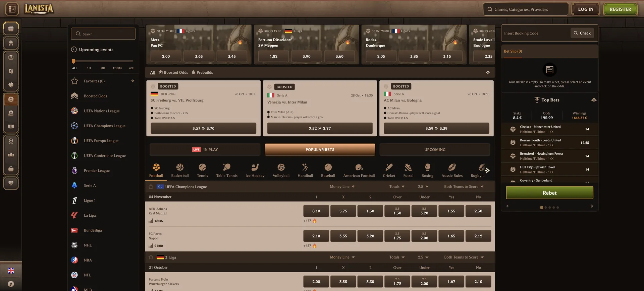
Task: Click the Upcoming events slider handle
Action: pyautogui.click(x=73, y=61)
